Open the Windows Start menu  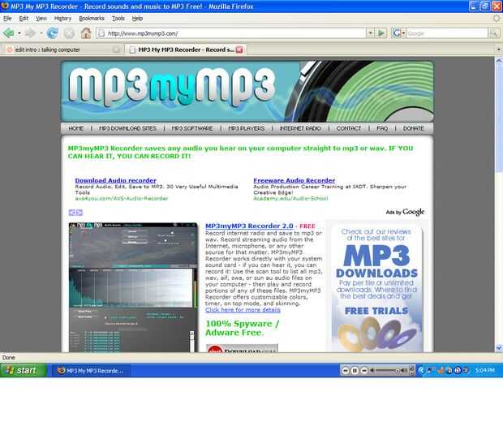point(24,370)
